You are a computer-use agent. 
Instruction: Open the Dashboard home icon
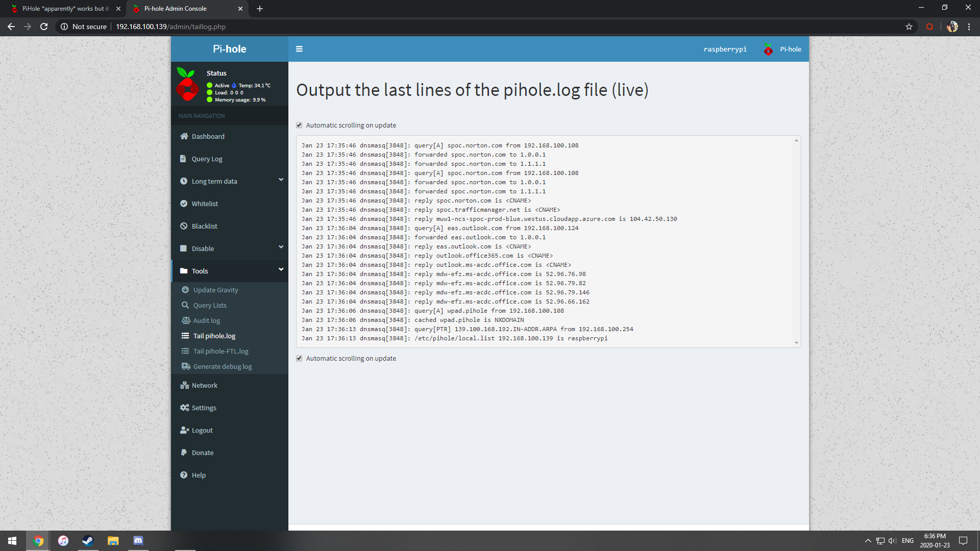tap(184, 136)
